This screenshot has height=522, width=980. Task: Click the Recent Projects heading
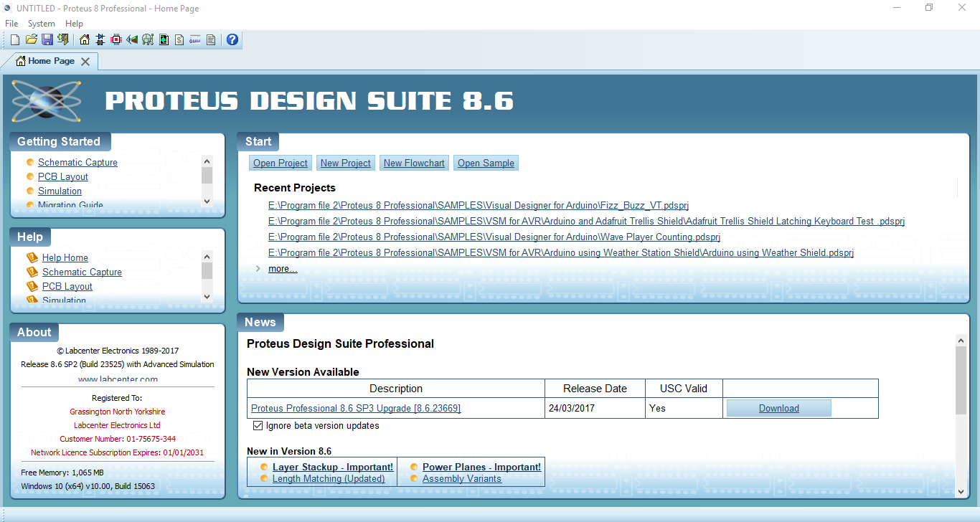click(295, 188)
